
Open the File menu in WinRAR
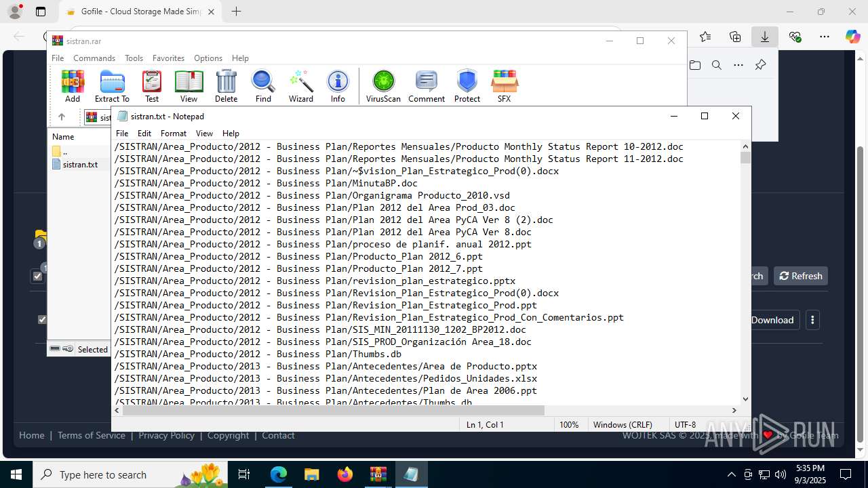(x=58, y=58)
